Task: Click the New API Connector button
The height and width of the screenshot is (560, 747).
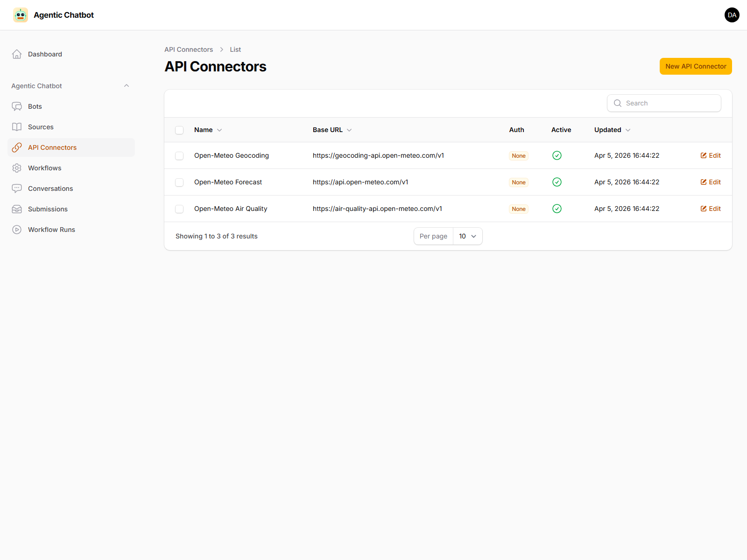Action: point(695,66)
